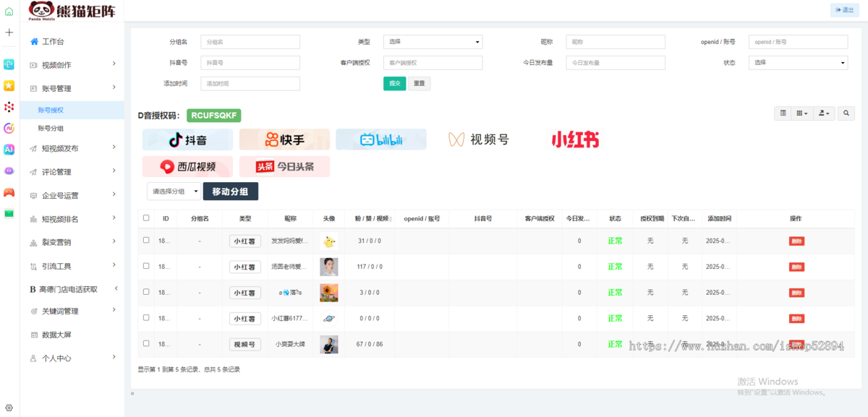Open the red game controller icon in the left strip

tap(9, 192)
